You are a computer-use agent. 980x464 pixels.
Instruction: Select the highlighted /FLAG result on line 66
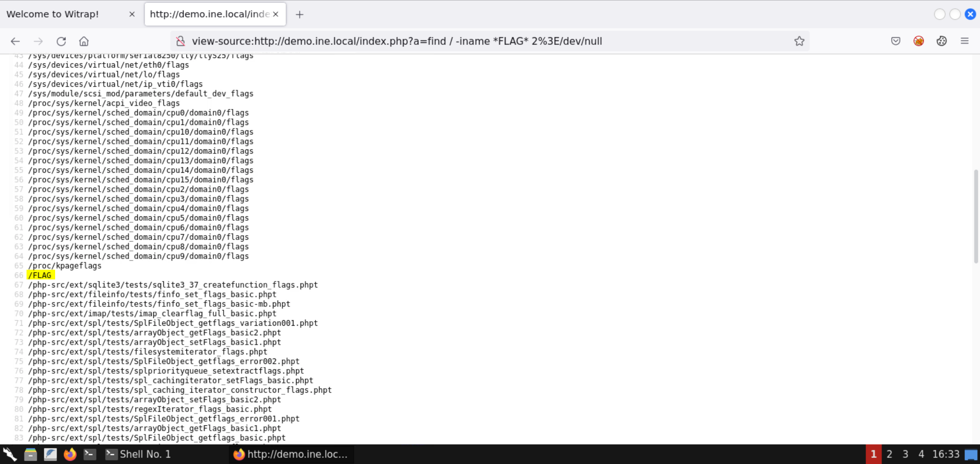coord(40,275)
